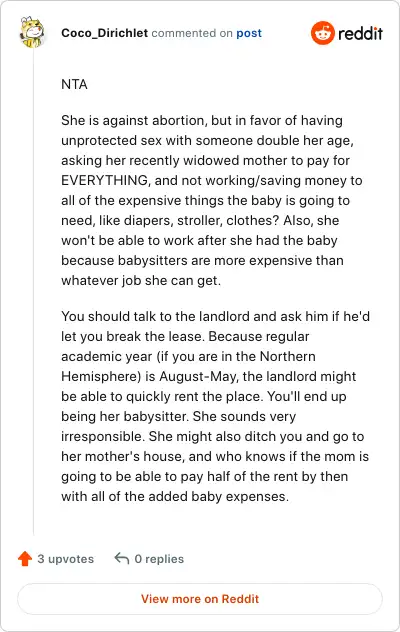The image size is (400, 632).
Task: Click the "commented on" grey text
Action: [192, 33]
